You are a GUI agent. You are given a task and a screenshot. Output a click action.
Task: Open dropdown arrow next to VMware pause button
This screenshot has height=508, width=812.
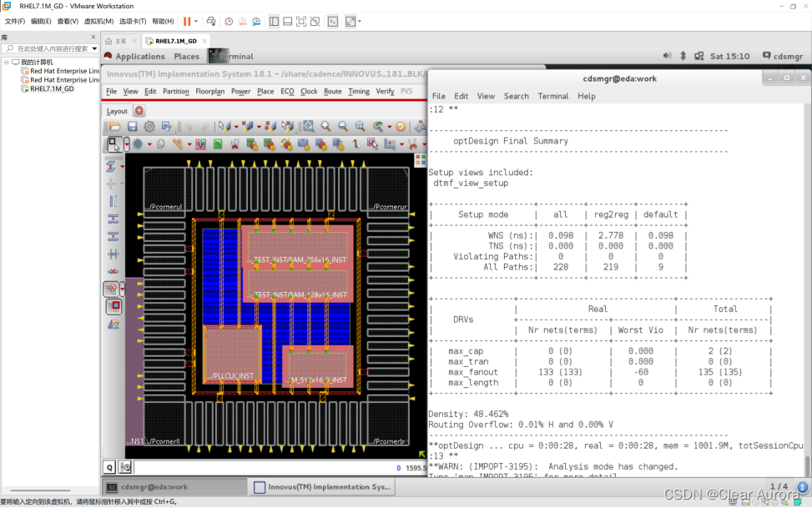click(196, 22)
